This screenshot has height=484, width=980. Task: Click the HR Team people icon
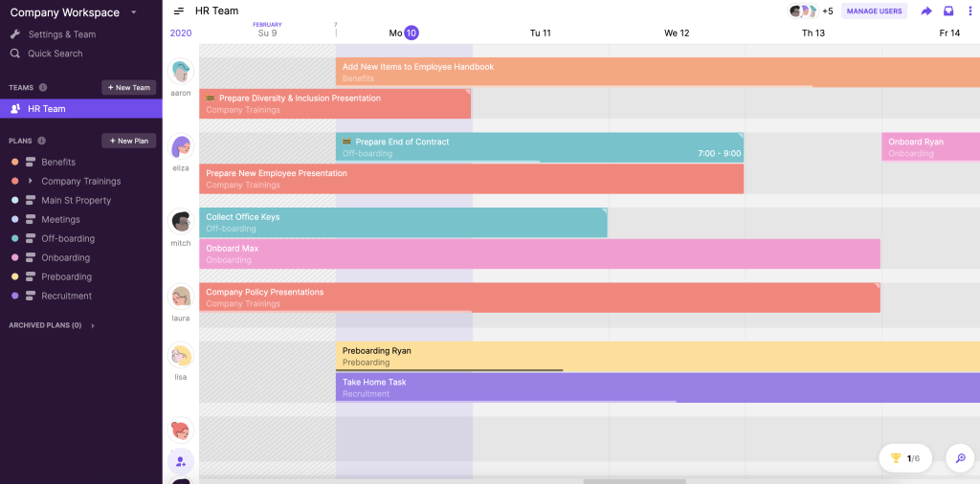[15, 109]
